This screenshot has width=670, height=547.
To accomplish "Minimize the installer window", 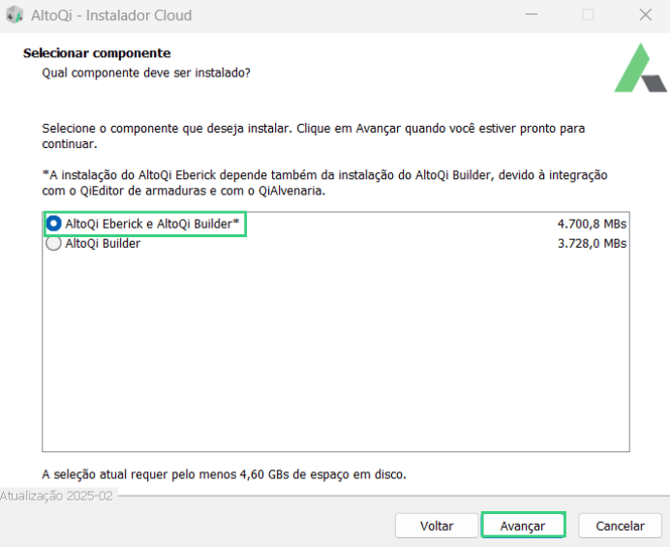I will [x=530, y=15].
